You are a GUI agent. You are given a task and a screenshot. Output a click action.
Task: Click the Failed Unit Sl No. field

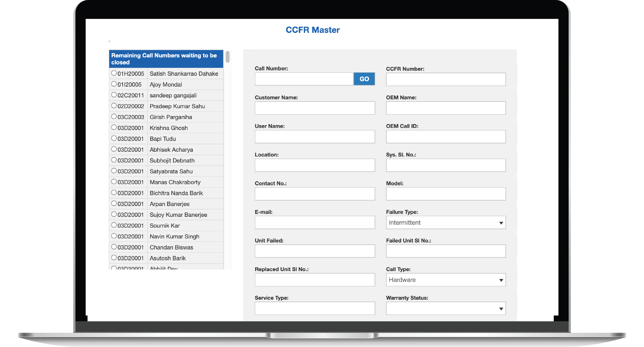(x=446, y=251)
